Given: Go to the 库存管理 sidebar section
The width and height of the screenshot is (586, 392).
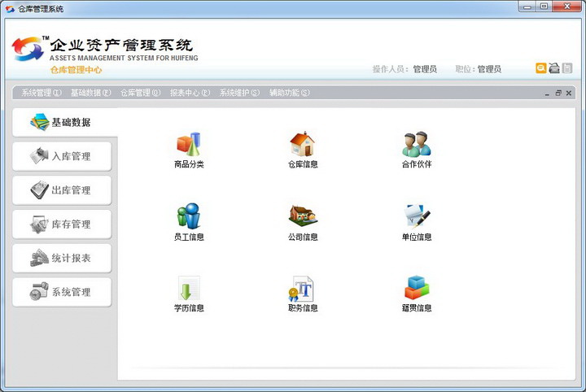Looking at the screenshot, I should [x=62, y=224].
